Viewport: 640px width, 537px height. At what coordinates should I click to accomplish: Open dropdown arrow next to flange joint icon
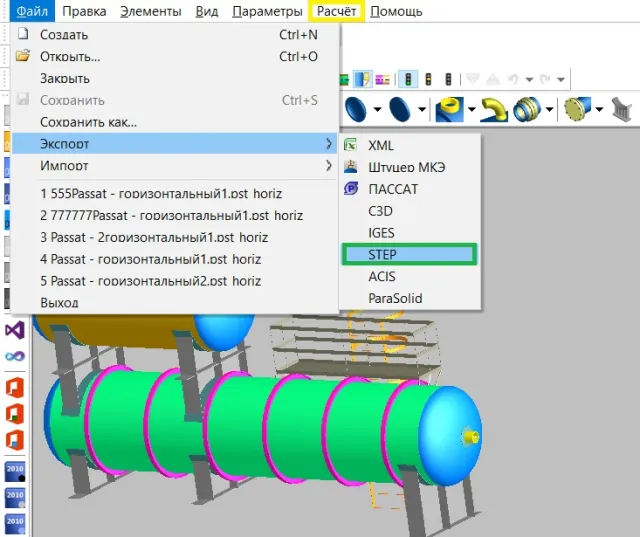(550, 108)
